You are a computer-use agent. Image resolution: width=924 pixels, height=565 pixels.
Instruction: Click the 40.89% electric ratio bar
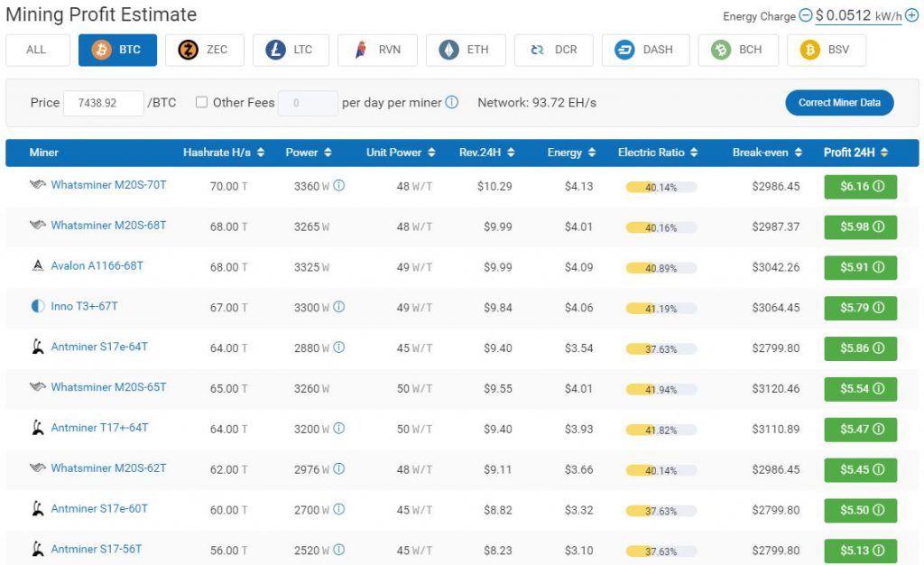tap(661, 269)
